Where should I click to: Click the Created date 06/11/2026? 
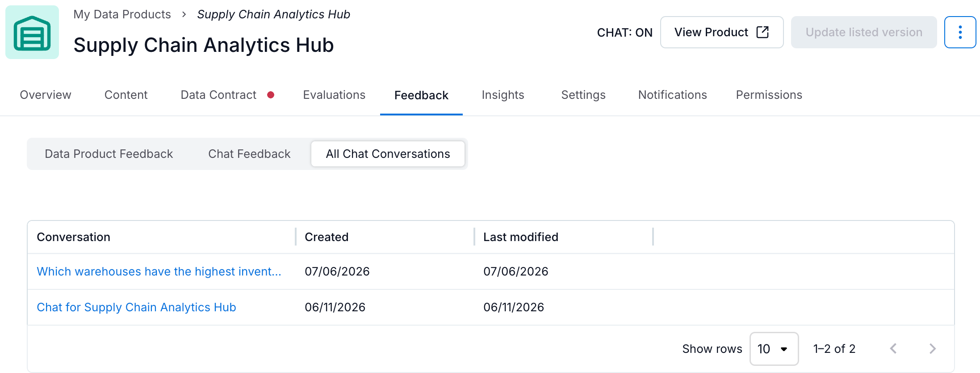[x=335, y=307]
